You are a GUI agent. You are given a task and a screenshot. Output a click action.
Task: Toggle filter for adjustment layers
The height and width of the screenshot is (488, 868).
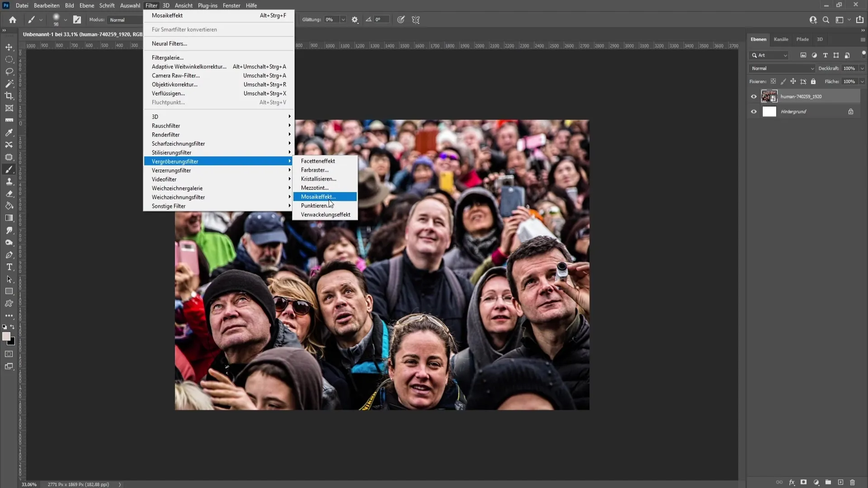click(x=814, y=55)
